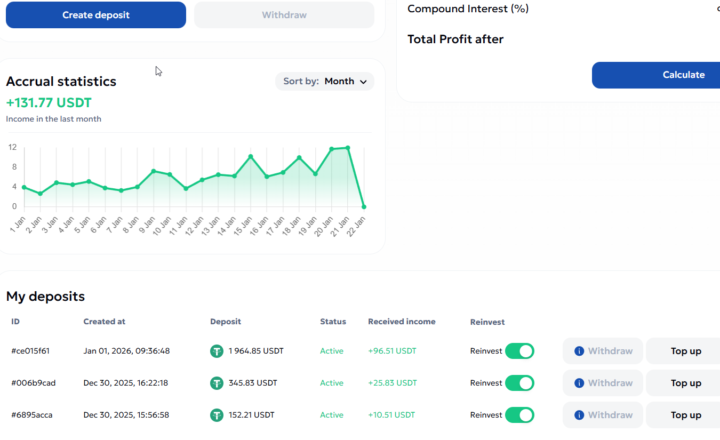Screen dimensions: 720x440
Task: Open the Sort by Month dropdown
Action: click(324, 81)
